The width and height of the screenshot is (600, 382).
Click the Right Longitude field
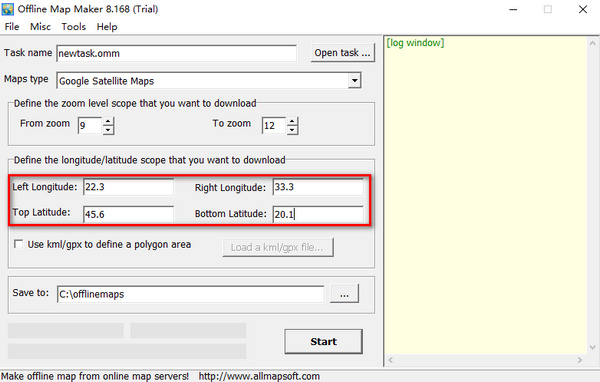tap(318, 187)
